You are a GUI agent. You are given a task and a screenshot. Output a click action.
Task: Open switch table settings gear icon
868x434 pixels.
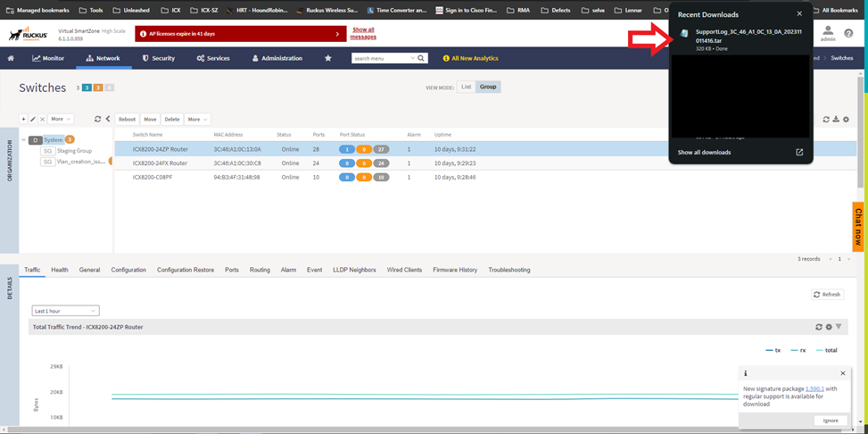click(x=846, y=119)
